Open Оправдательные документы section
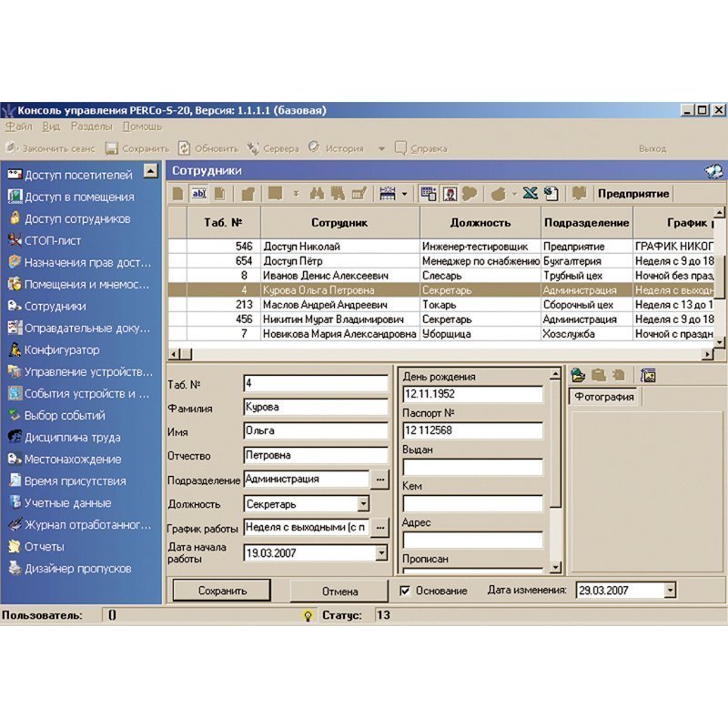 79,328
